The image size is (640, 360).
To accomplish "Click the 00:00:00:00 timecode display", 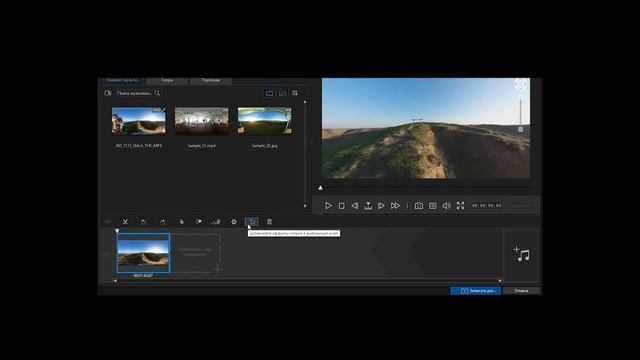I will tap(487, 206).
